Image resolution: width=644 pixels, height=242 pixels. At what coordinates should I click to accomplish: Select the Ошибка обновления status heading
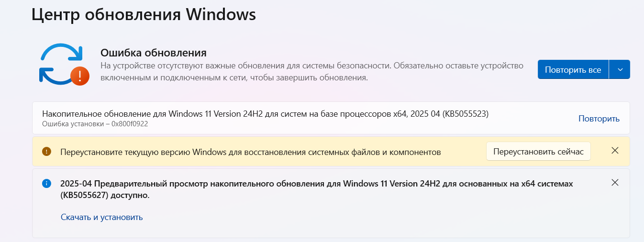153,52
